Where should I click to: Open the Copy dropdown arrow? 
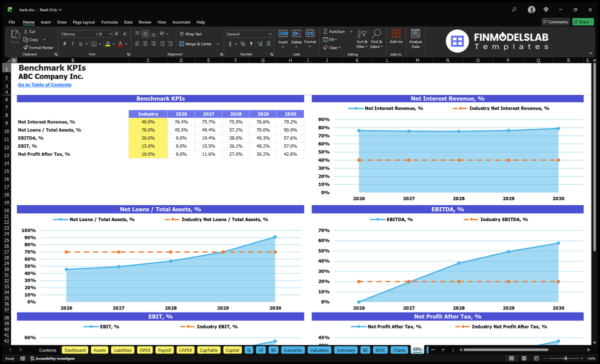[x=44, y=39]
